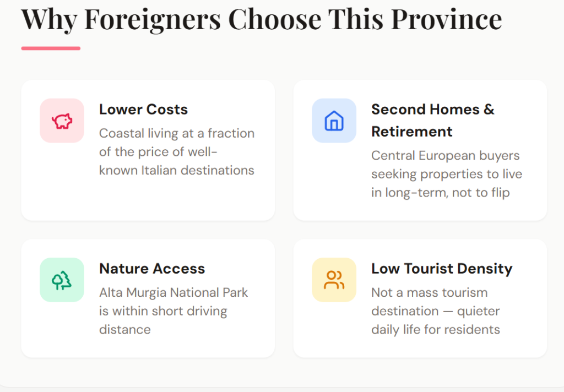Click the pink piggy bank icon
The width and height of the screenshot is (564, 392).
click(x=62, y=121)
